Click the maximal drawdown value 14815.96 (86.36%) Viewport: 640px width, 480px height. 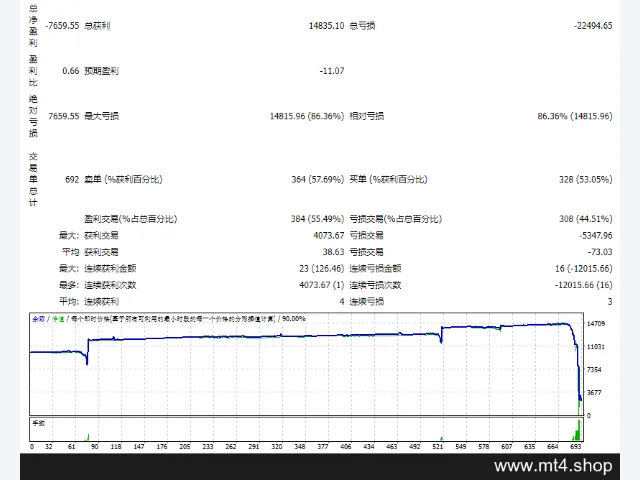pyautogui.click(x=307, y=116)
